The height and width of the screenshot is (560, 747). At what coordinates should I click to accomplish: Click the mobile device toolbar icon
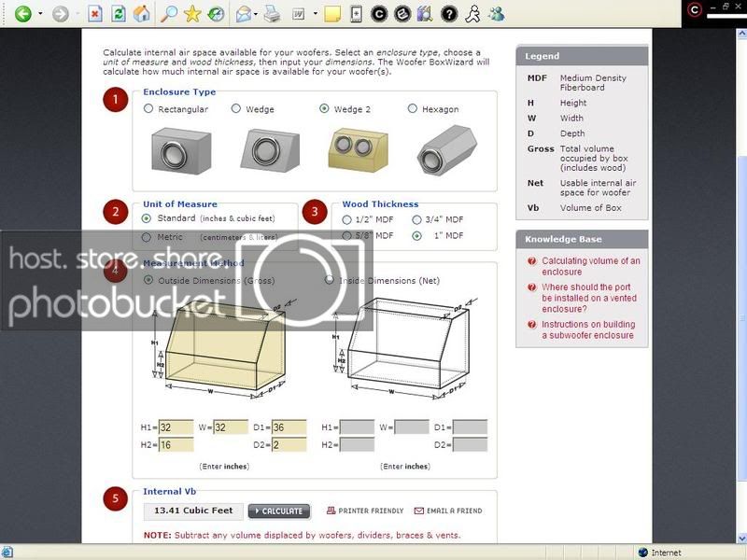pyautogui.click(x=356, y=14)
